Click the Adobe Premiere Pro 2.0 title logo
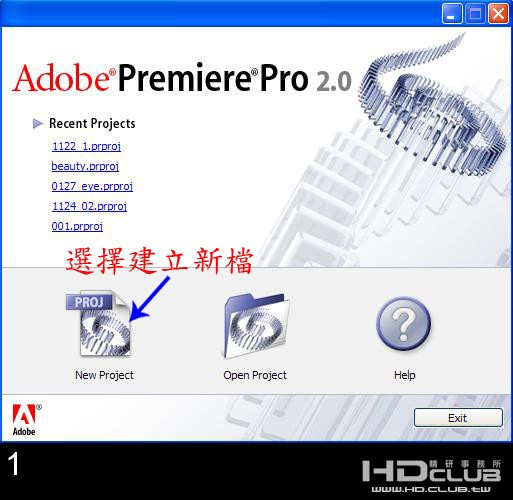Viewport: 513px width, 500px height. pos(182,78)
